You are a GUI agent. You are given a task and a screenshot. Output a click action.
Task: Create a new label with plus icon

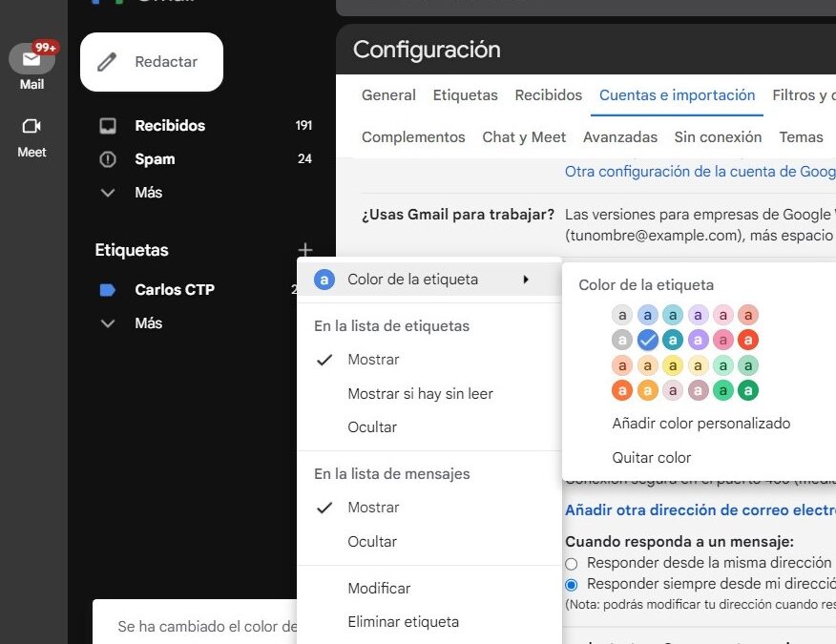[x=305, y=250]
